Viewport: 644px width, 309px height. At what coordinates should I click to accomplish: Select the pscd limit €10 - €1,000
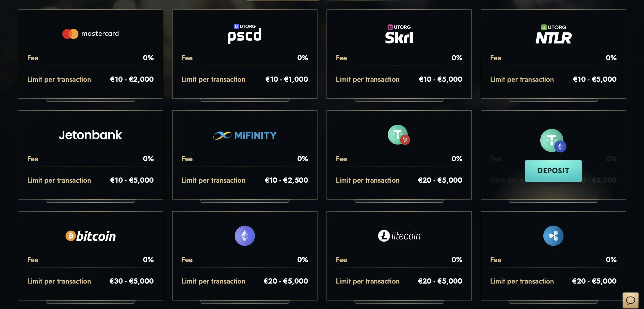pos(287,79)
